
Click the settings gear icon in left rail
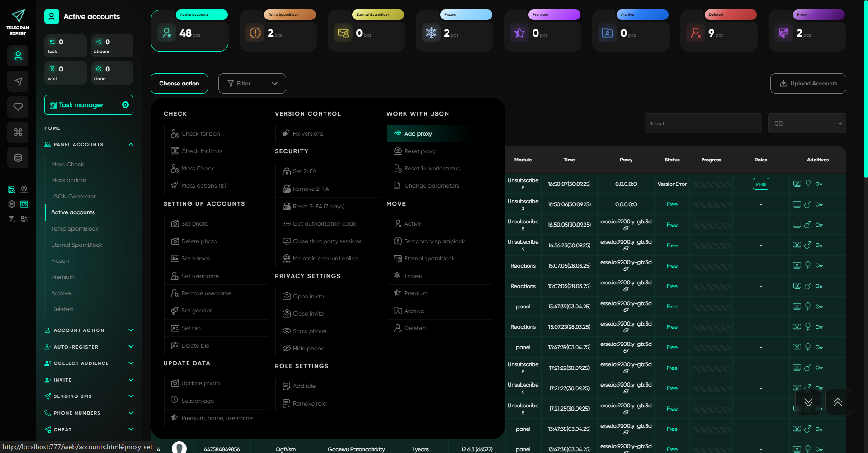point(12,204)
